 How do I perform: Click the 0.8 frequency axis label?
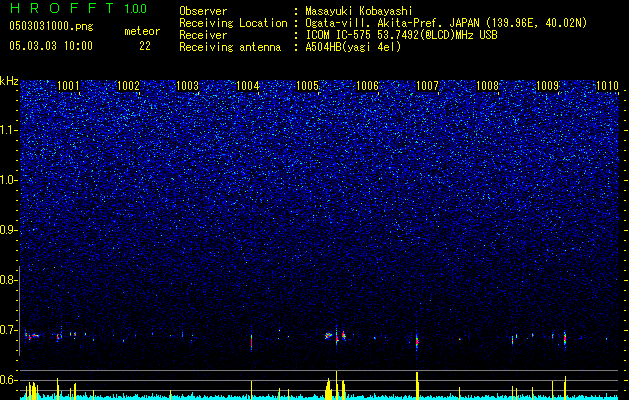[x=9, y=280]
